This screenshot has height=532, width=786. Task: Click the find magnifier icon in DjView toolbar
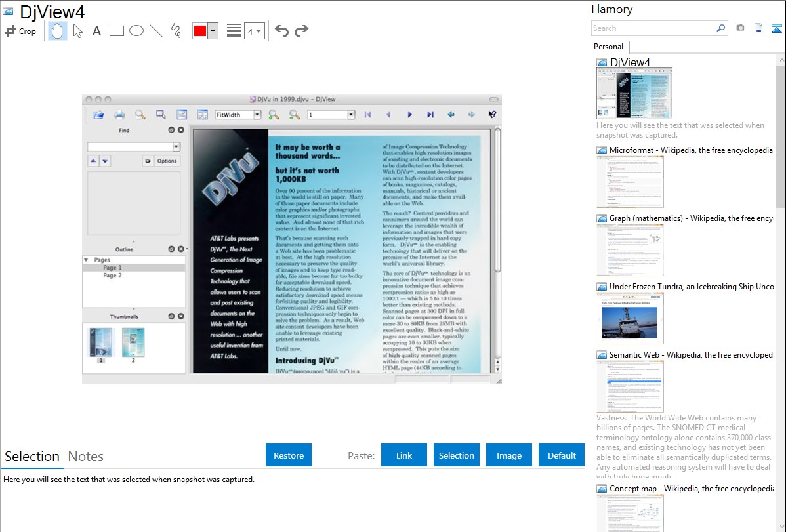pos(140,115)
